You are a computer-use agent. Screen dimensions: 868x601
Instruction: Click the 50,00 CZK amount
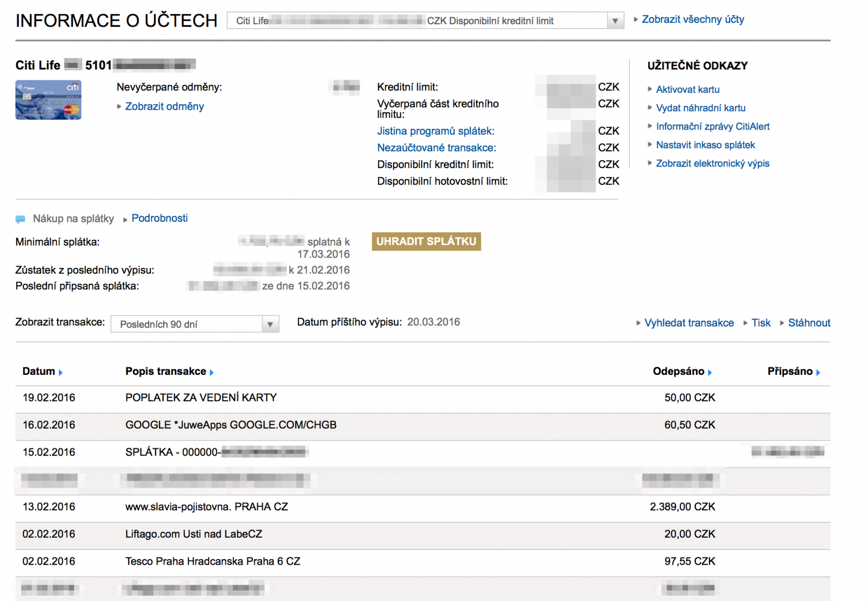690,398
